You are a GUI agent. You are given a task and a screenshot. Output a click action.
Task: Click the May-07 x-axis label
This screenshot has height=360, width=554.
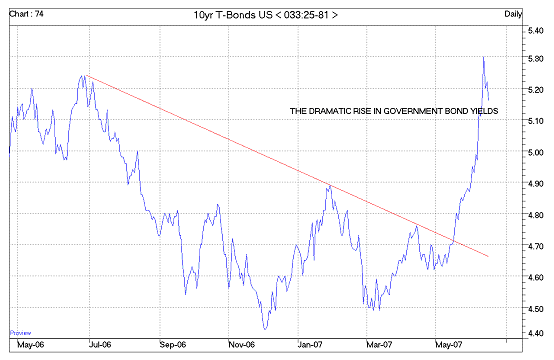click(x=448, y=344)
